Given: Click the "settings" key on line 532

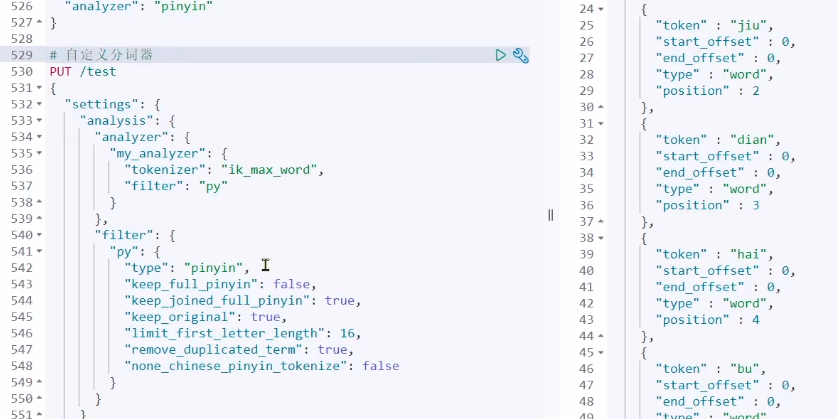Looking at the screenshot, I should [101, 104].
